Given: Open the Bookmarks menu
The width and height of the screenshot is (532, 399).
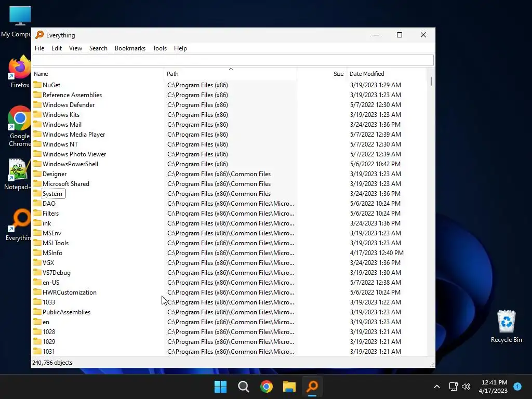Looking at the screenshot, I should click(x=130, y=48).
